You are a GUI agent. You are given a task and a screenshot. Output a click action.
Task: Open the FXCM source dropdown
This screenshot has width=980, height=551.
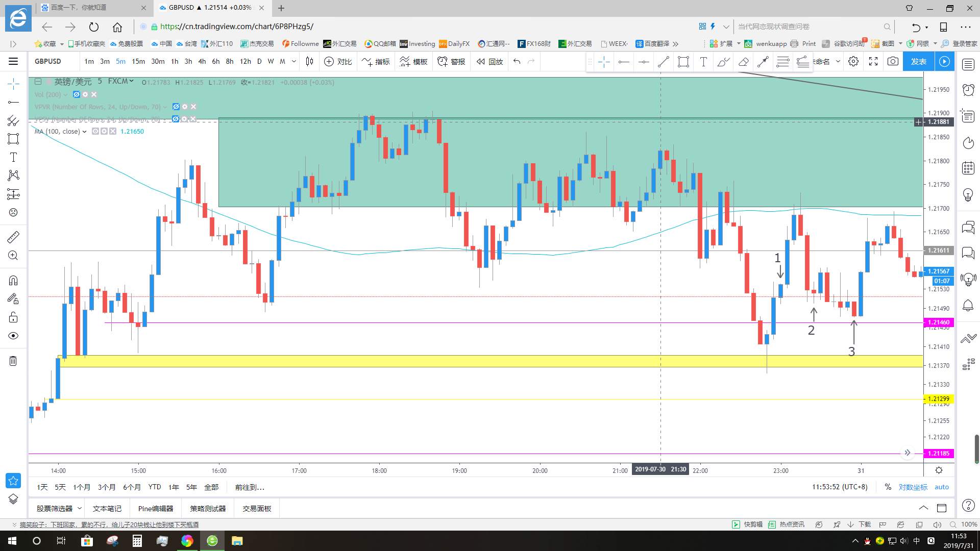pyautogui.click(x=121, y=81)
